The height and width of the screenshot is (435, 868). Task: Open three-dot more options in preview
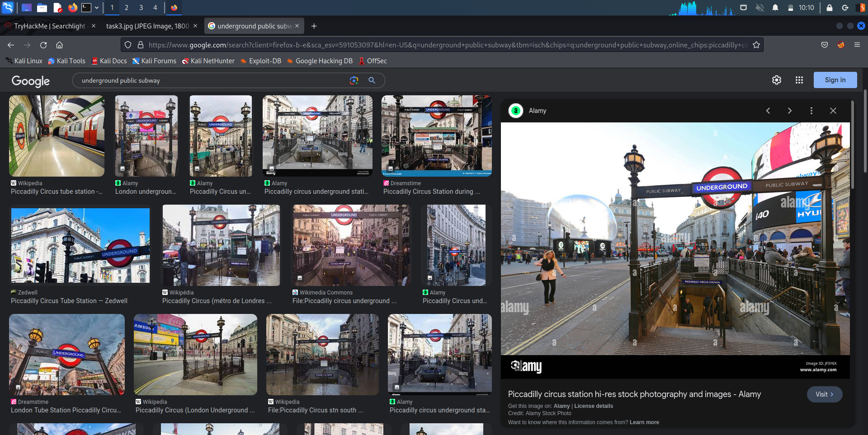(811, 111)
